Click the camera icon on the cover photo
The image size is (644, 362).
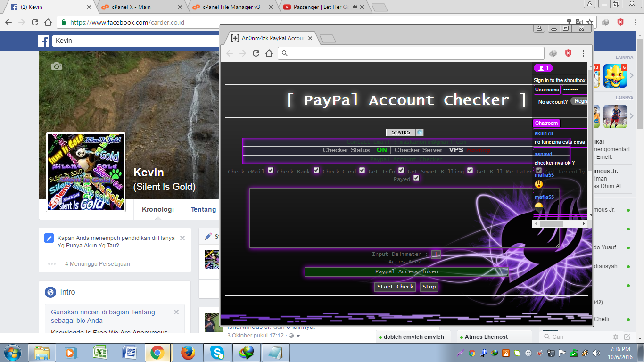(x=57, y=66)
